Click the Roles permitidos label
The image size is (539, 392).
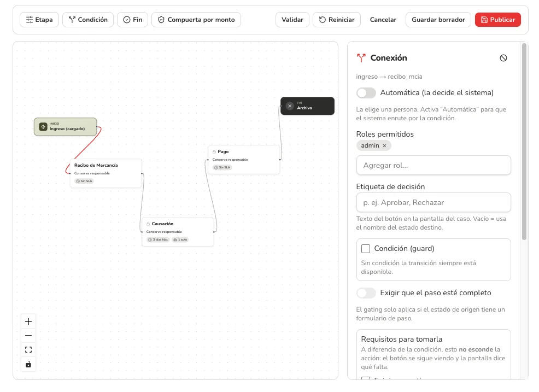click(385, 134)
